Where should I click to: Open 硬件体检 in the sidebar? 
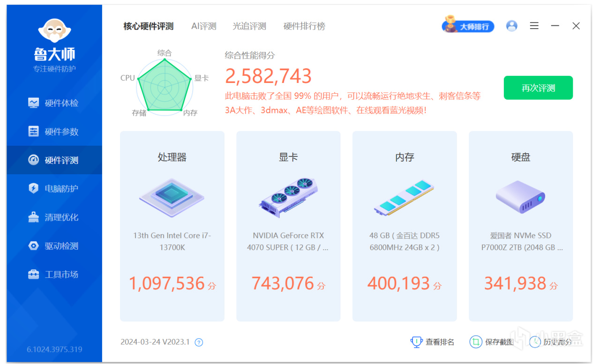[x=54, y=103]
